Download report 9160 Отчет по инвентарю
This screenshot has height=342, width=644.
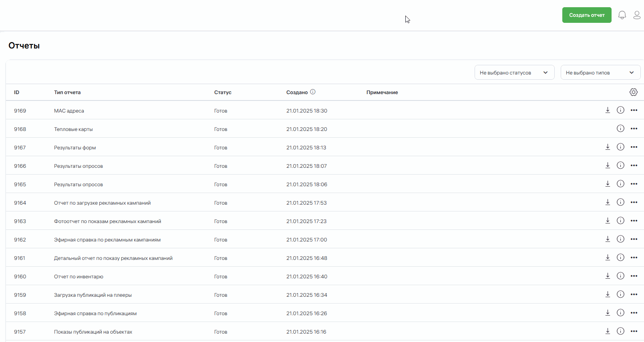click(608, 276)
